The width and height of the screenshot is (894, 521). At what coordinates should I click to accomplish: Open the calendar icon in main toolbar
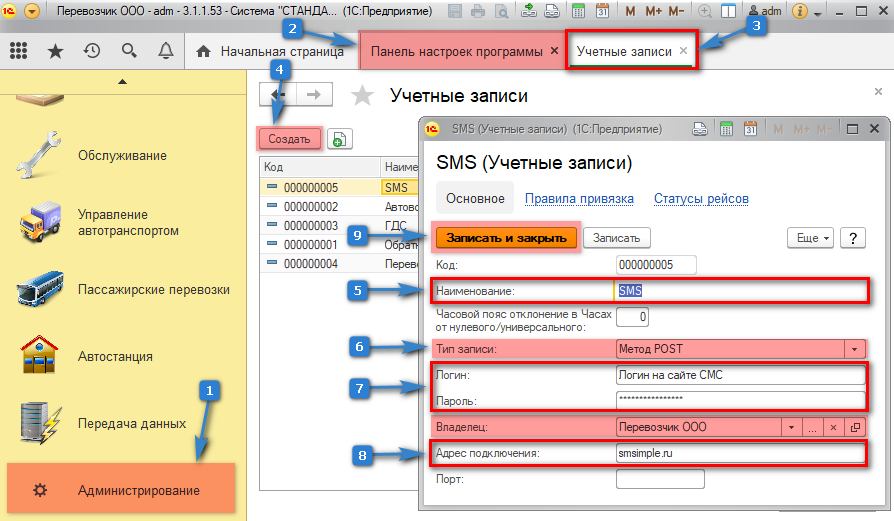pos(603,12)
